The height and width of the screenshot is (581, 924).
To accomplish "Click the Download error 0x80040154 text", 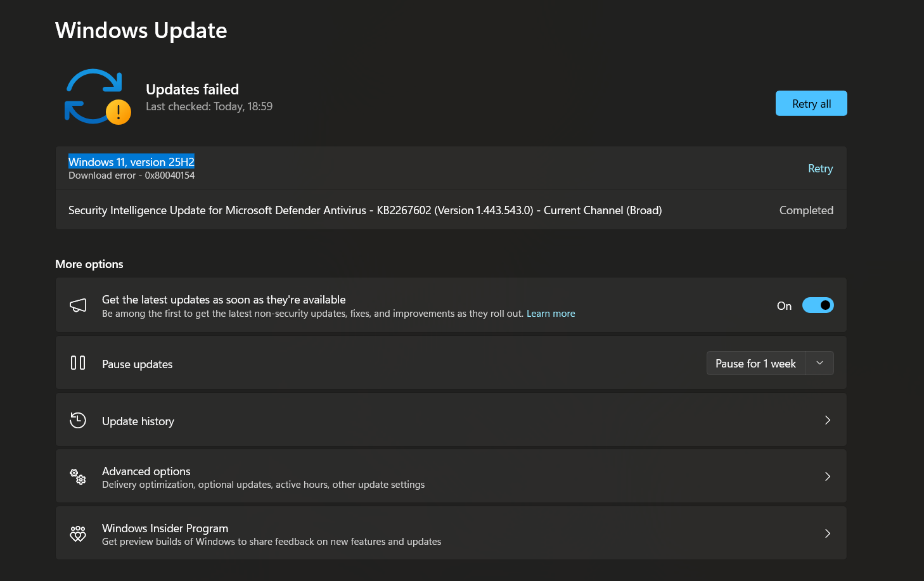I will pos(131,176).
